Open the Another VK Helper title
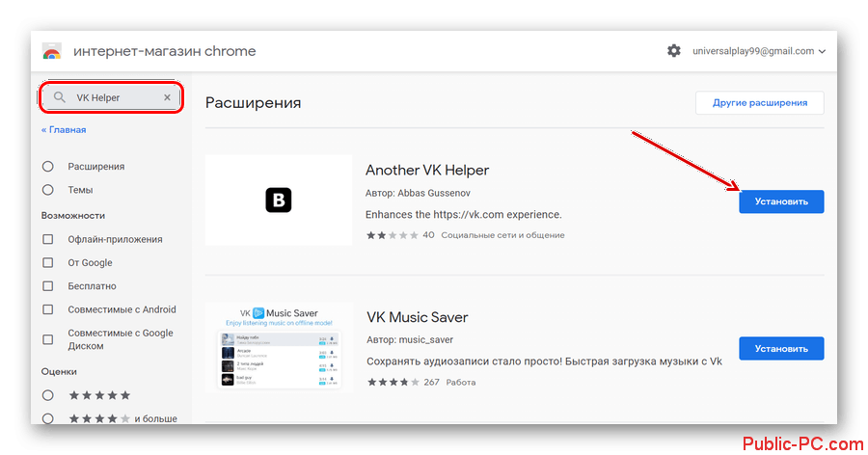868x455 pixels. coord(427,170)
